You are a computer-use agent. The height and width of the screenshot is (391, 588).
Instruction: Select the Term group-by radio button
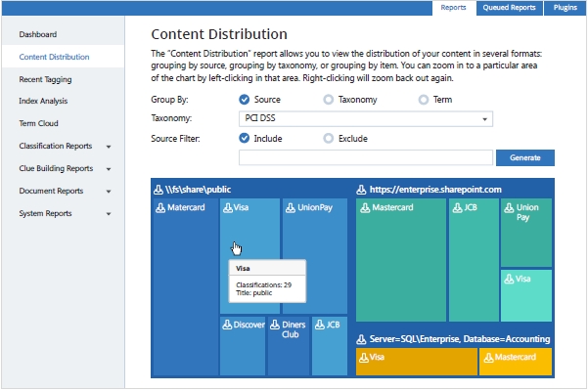[x=423, y=100]
